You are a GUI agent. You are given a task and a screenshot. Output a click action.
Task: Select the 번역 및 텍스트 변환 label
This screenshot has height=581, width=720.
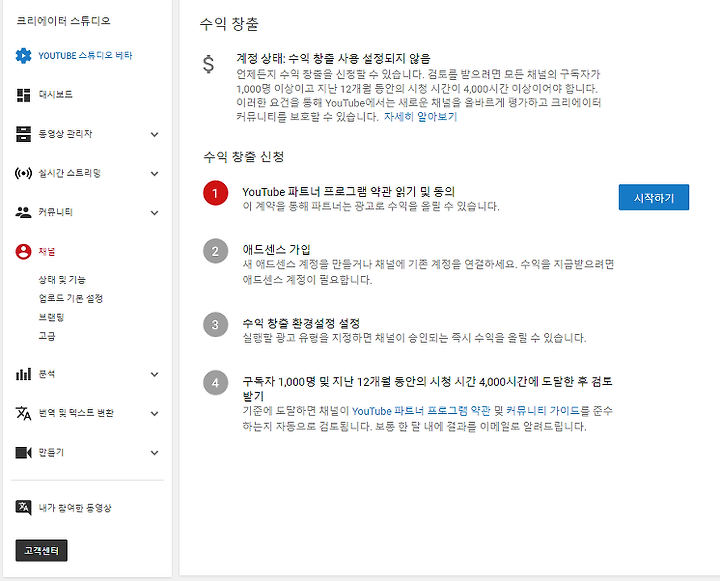click(x=76, y=413)
